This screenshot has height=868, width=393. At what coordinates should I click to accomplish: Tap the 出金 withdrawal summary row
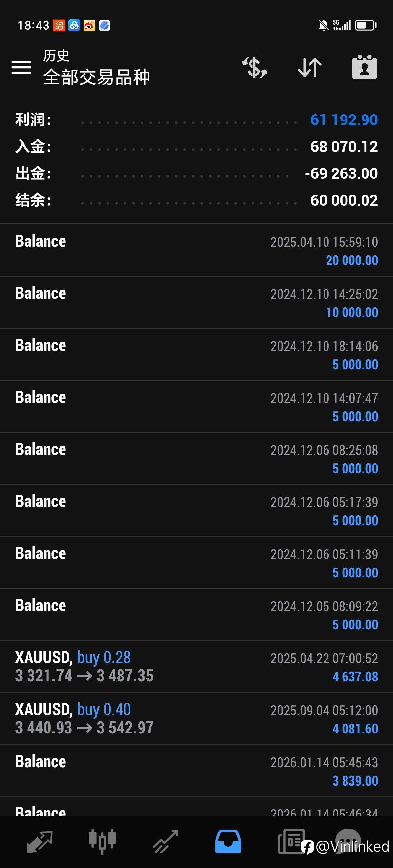click(x=196, y=173)
